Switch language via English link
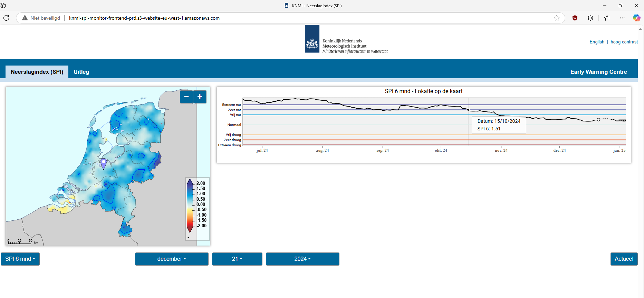This screenshot has width=644, height=298. [x=597, y=42]
